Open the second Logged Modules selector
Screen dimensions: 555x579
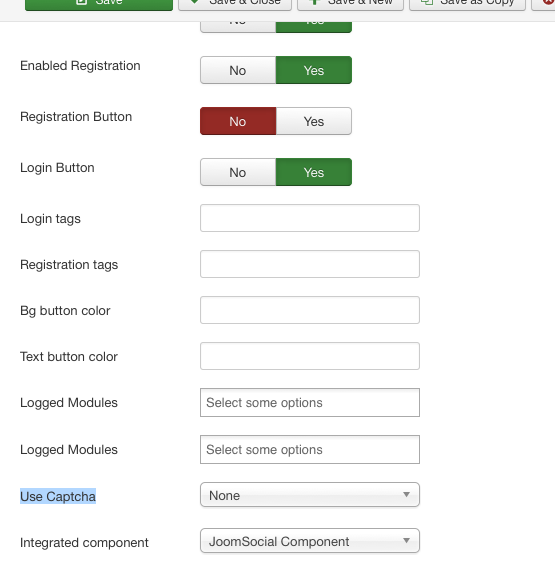(x=310, y=449)
